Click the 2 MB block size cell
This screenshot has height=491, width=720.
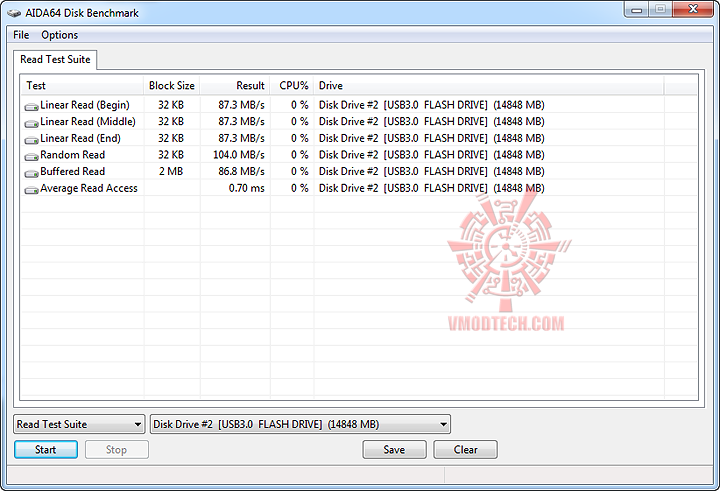(x=171, y=171)
